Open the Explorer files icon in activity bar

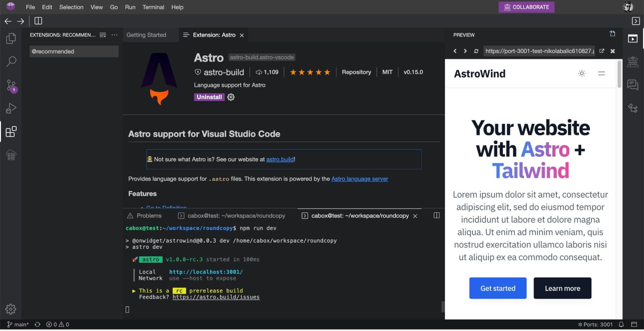point(11,39)
